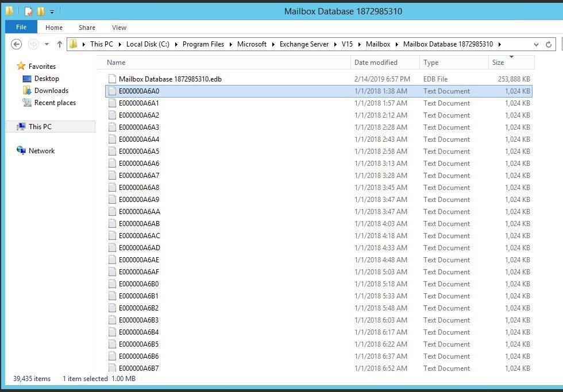563x392 pixels.
Task: Open the Share ribbon tab
Action: click(x=87, y=28)
